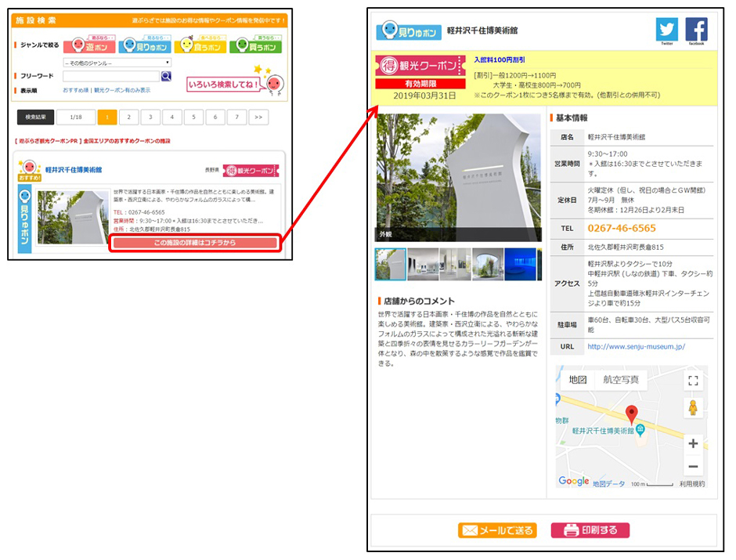The image size is (736, 560).
Task: Open the その他のジャンル dropdown
Action: (117, 63)
